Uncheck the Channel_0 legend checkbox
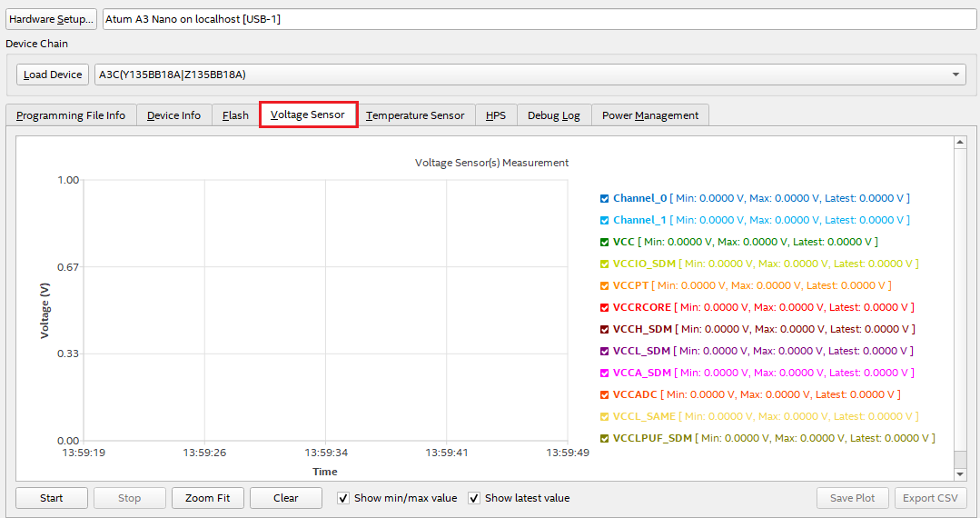 (605, 198)
